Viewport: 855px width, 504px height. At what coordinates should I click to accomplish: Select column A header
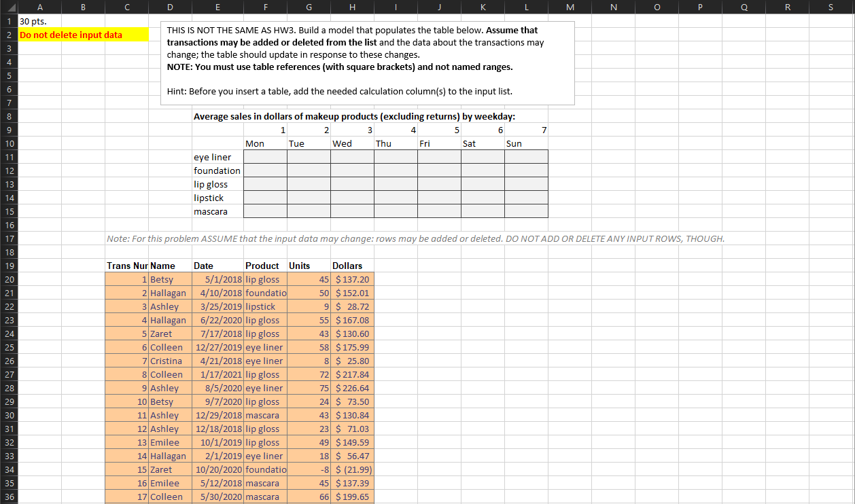39,7
